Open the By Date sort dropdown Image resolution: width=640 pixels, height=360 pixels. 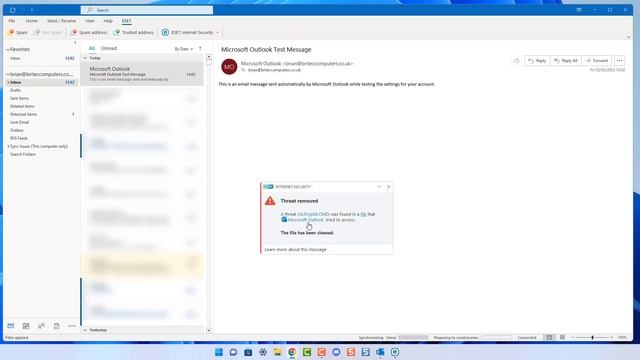point(184,49)
